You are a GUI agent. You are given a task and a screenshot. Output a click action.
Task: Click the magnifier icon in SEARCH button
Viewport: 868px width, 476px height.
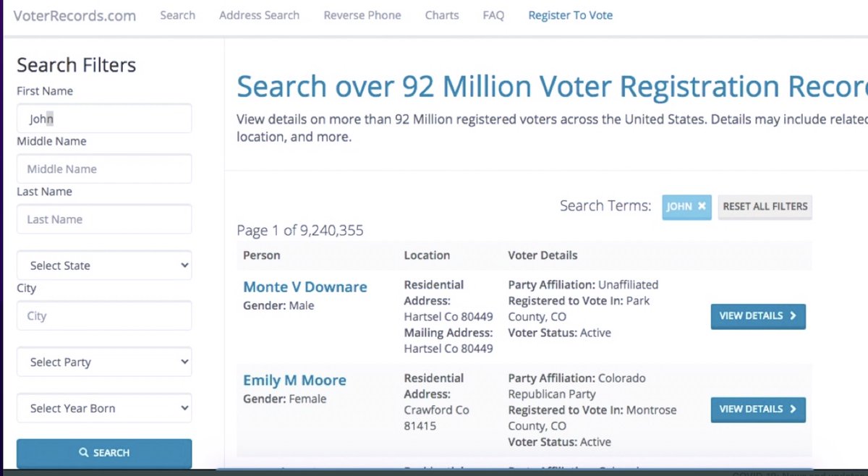[83, 453]
